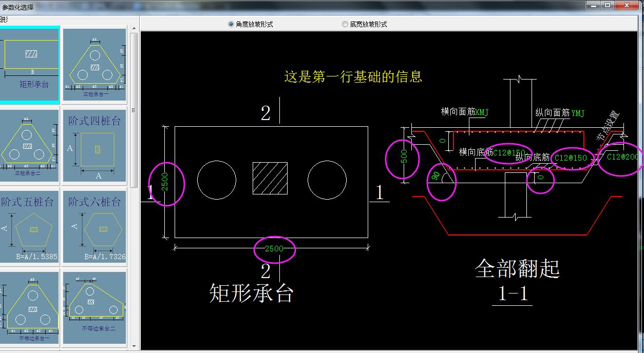Edit the 纵向底筋 C12@150 value

(x=571, y=158)
